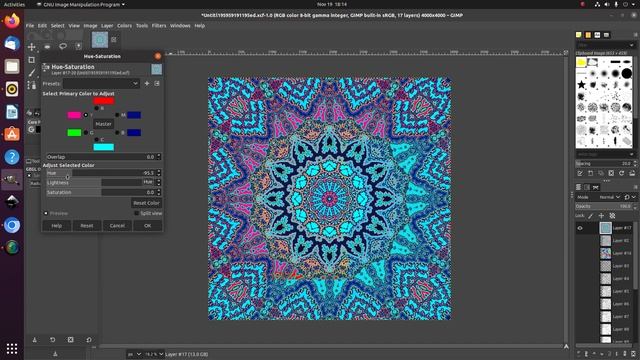This screenshot has width=640, height=360.
Task: Save current settings as named preset plus icon
Action: (147, 83)
